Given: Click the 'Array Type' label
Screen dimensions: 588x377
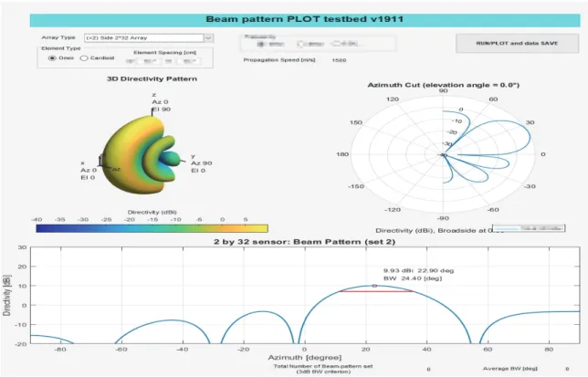Looking at the screenshot, I should [x=58, y=37].
